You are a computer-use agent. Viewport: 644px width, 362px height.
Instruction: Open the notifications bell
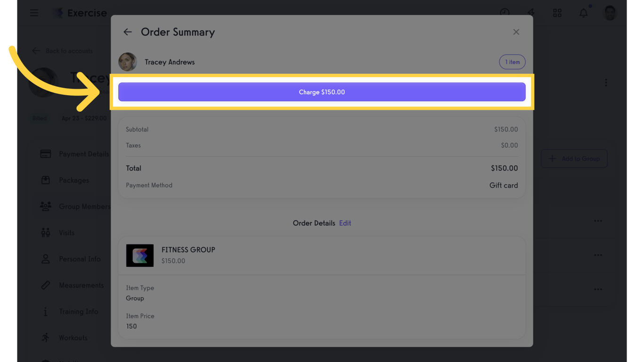tap(584, 13)
